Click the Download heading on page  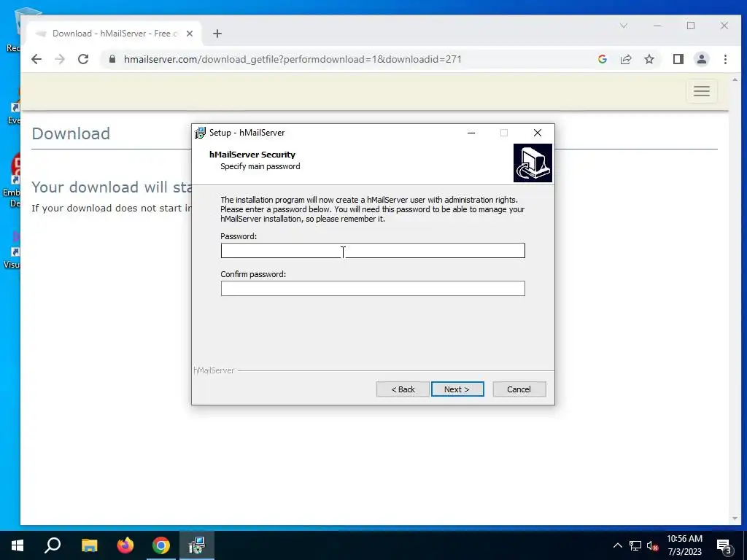(x=71, y=133)
